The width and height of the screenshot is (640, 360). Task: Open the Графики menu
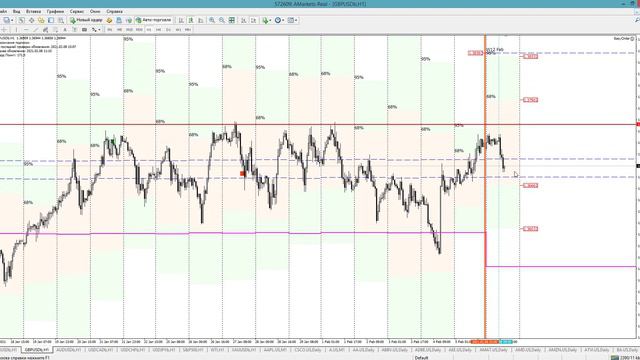click(x=55, y=11)
